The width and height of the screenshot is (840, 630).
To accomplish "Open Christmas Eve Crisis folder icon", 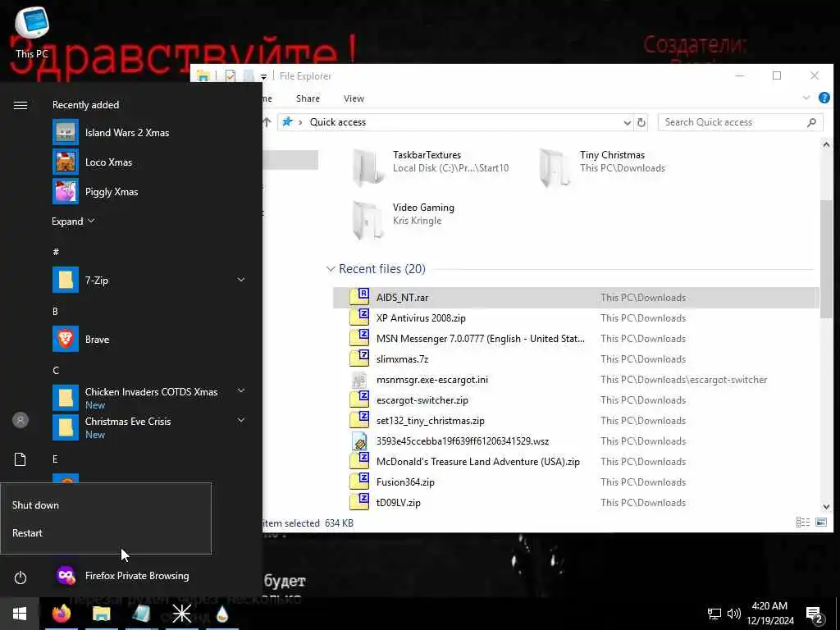I will coord(66,427).
